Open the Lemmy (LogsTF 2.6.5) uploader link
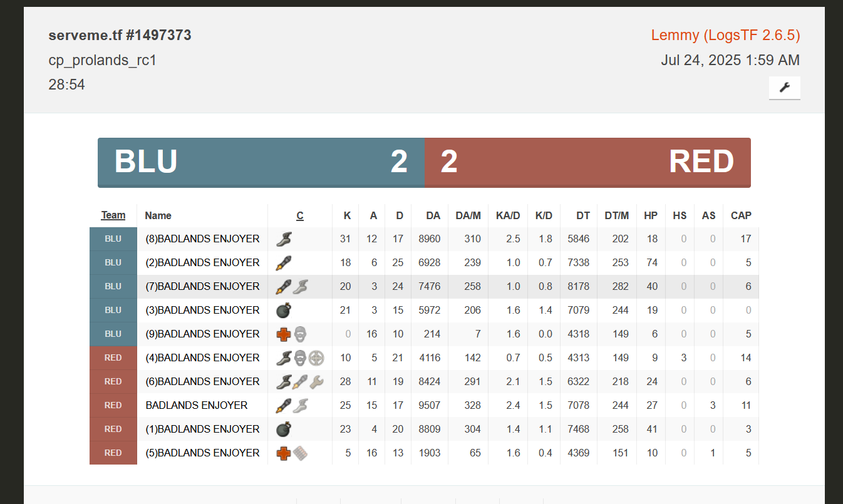This screenshot has height=504, width=843. point(725,35)
